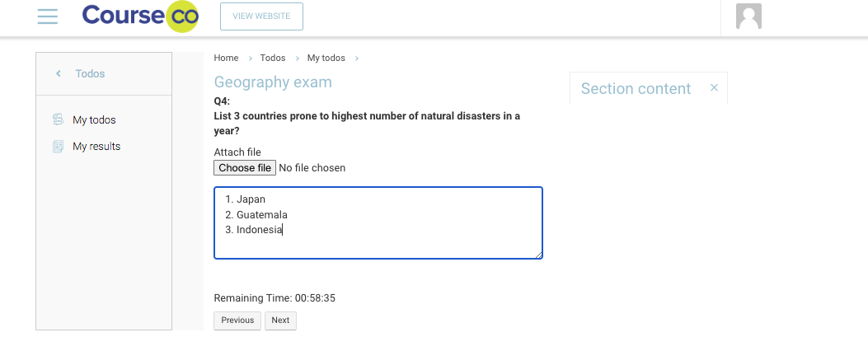Click the CourseCo logo

point(140,16)
